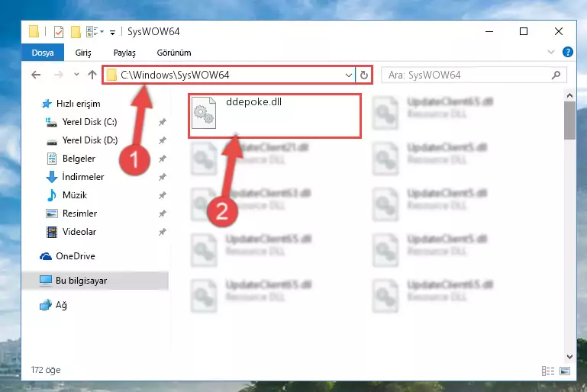Viewport: 587px width, 392px height.
Task: Unpin Yerel Disk (C:) pin icon
Action: pyautogui.click(x=162, y=122)
